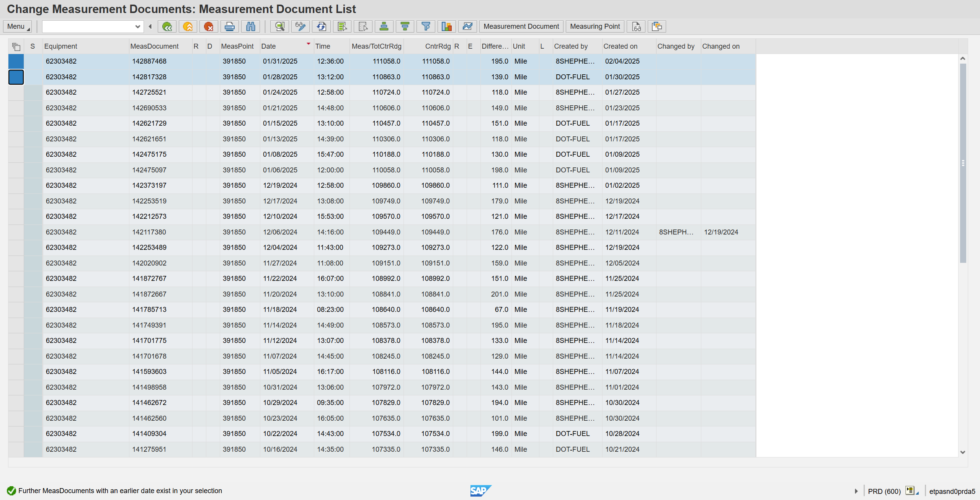This screenshot has height=500, width=980.
Task: Click the Deselect All rows icon
Action: point(363,26)
